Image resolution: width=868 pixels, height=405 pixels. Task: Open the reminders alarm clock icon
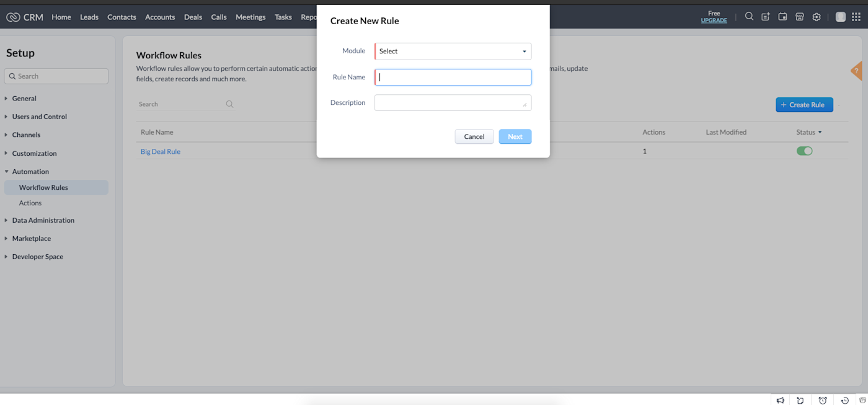(823, 400)
